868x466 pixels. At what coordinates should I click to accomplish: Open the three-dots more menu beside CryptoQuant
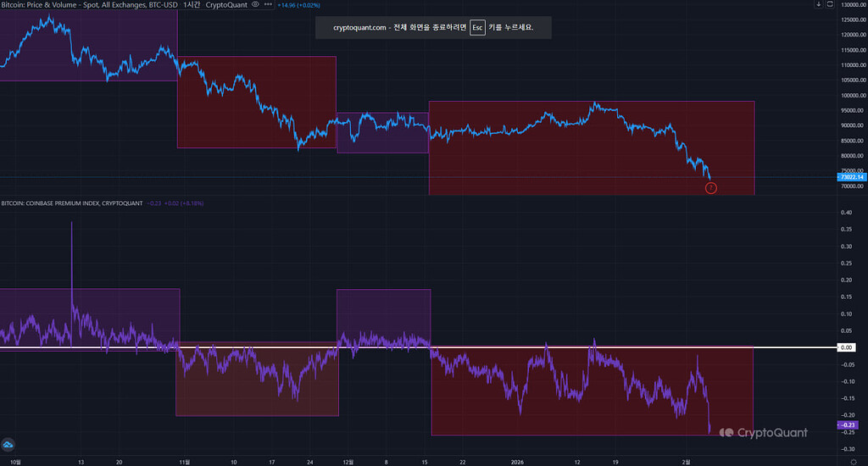click(268, 5)
